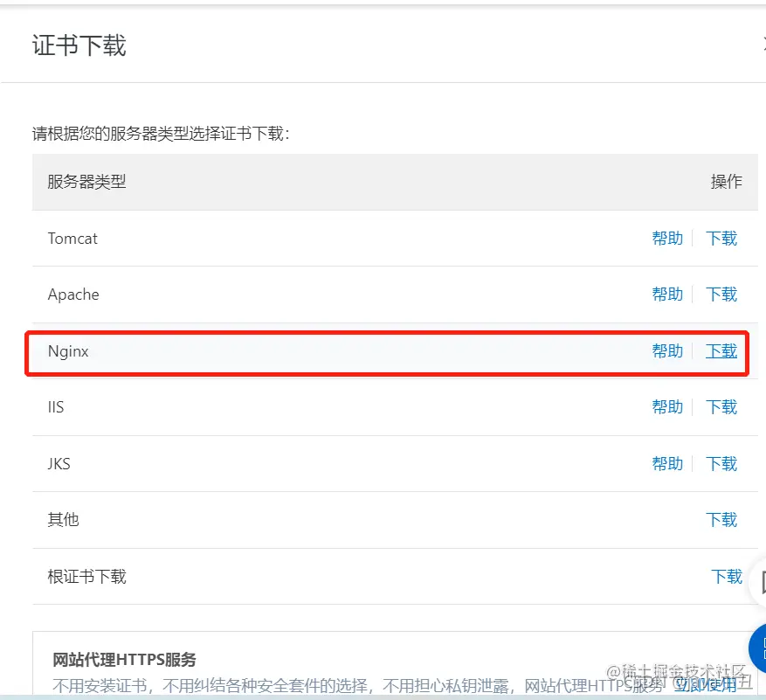Click the 证书下载 dialog title

click(79, 45)
